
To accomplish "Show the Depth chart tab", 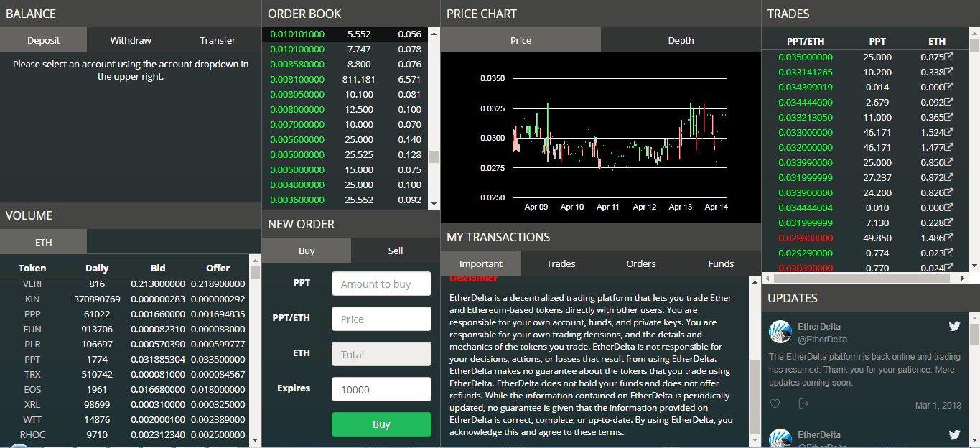I will [x=681, y=40].
